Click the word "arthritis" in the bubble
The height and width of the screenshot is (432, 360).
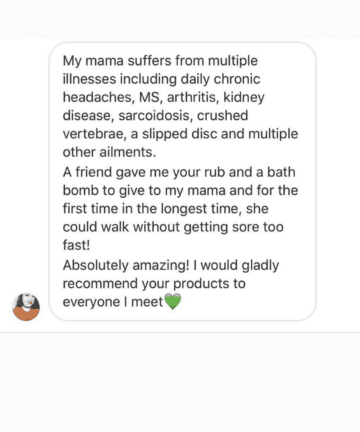pos(191,97)
